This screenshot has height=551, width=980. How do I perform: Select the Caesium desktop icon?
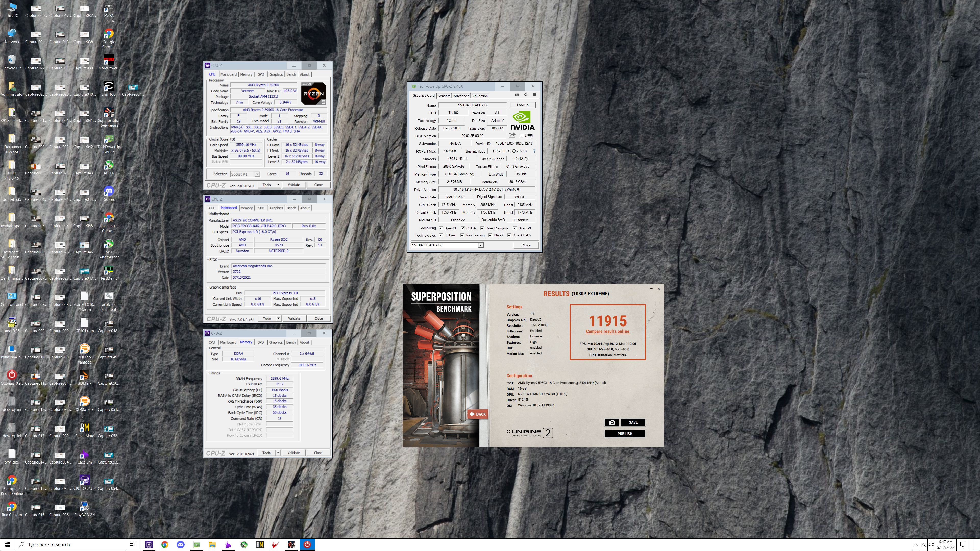point(84,456)
